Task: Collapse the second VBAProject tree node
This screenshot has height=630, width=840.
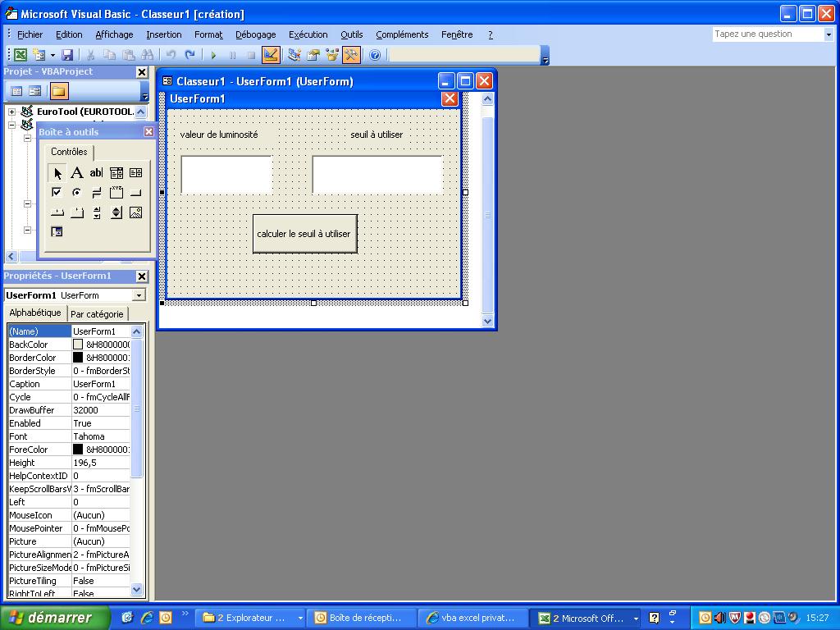Action: coord(11,125)
